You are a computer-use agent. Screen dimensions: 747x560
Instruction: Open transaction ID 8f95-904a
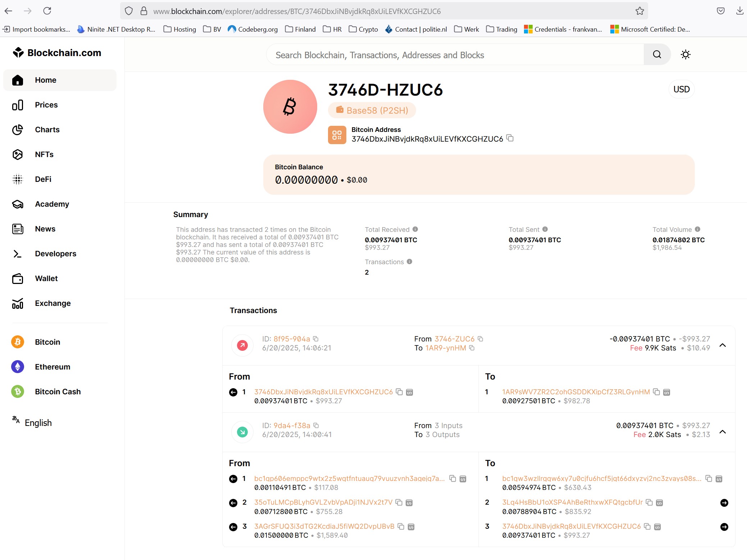291,339
